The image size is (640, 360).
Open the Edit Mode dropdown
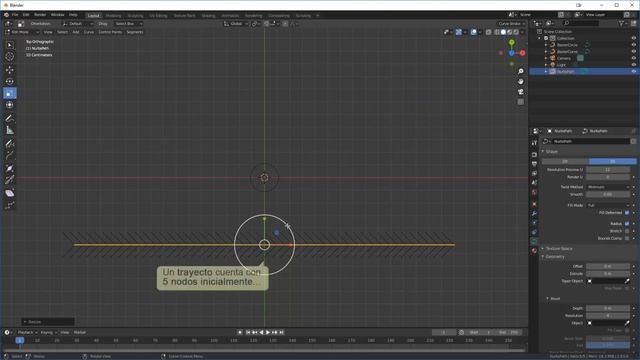(22, 32)
